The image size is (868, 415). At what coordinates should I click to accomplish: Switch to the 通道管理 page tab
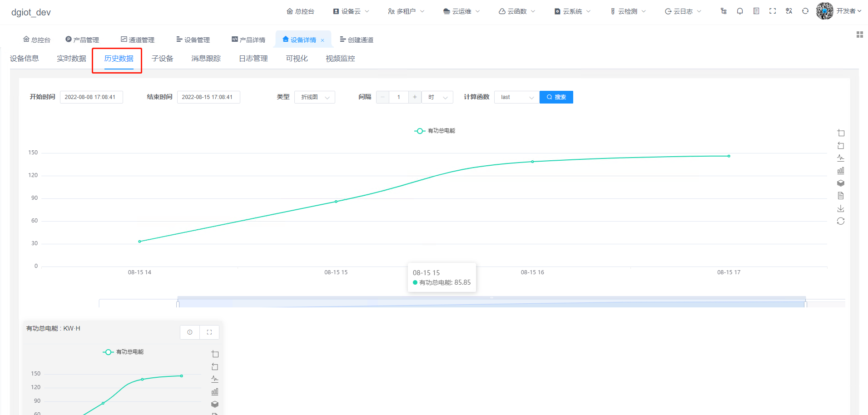click(138, 40)
